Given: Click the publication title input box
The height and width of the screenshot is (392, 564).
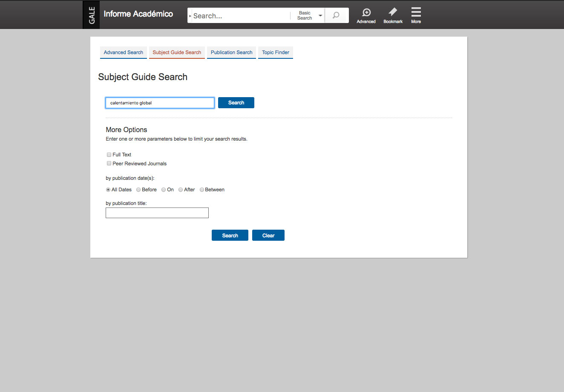Looking at the screenshot, I should pos(157,213).
